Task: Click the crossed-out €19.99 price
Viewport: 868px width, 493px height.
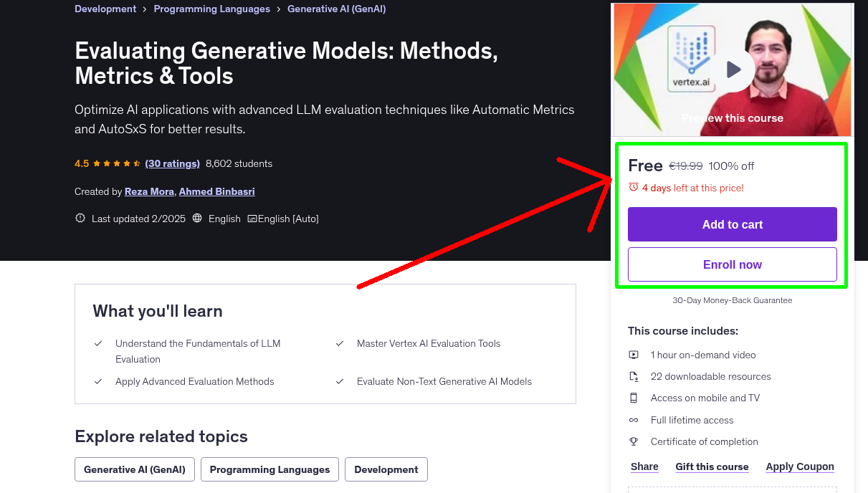Action: point(686,166)
